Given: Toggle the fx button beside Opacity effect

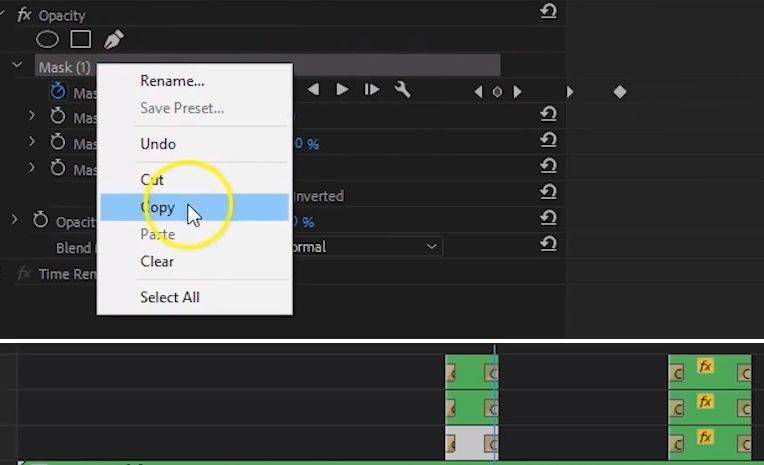Looking at the screenshot, I should click(24, 15).
